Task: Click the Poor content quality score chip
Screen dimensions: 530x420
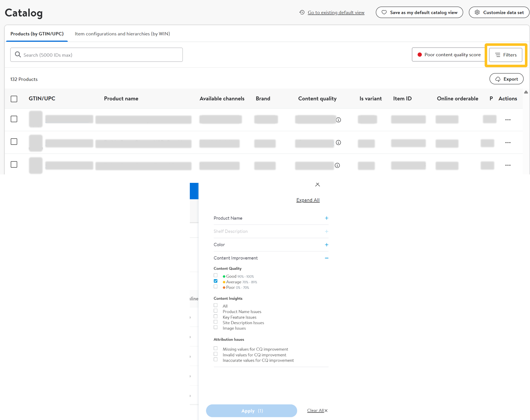Action: (x=449, y=55)
